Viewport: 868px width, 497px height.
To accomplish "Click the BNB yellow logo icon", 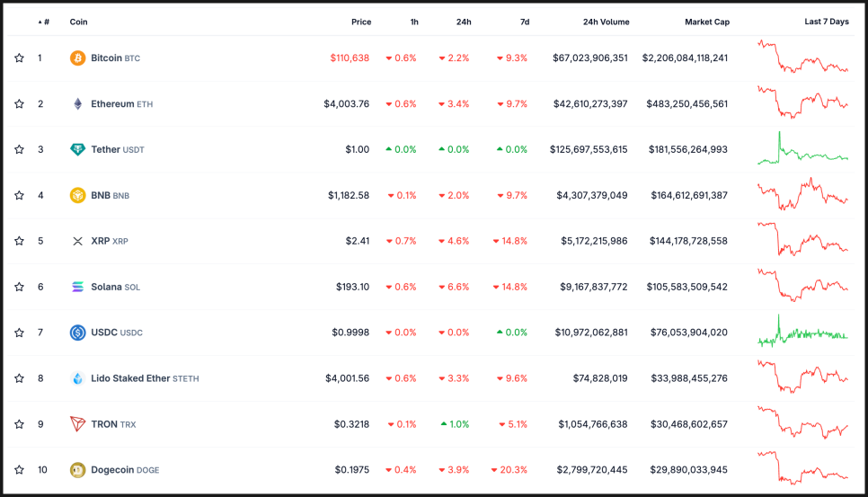I will [78, 195].
